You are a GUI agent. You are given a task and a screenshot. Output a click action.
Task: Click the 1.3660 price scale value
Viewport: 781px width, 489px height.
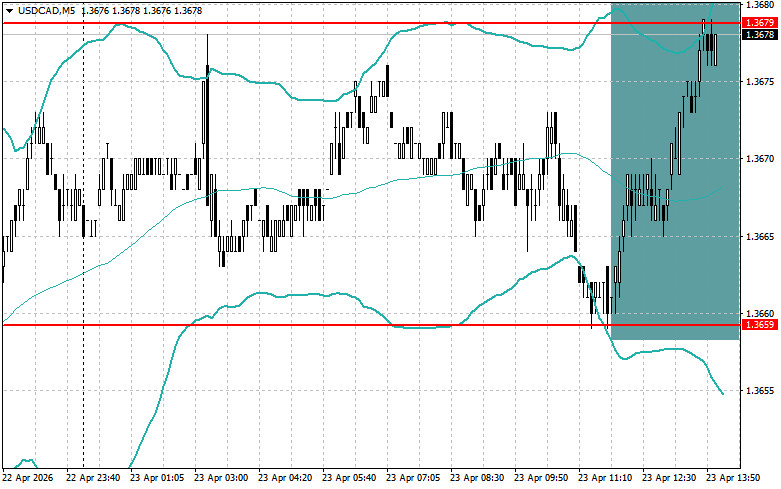pos(760,313)
